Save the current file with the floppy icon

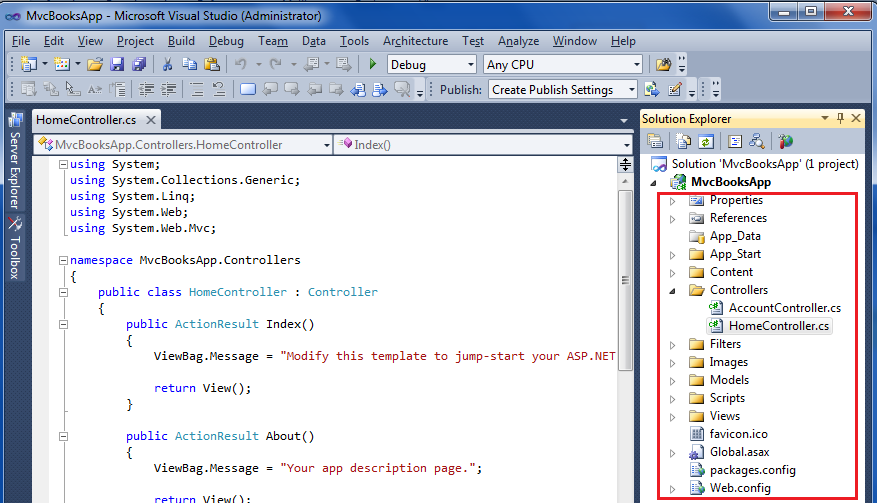[117, 64]
